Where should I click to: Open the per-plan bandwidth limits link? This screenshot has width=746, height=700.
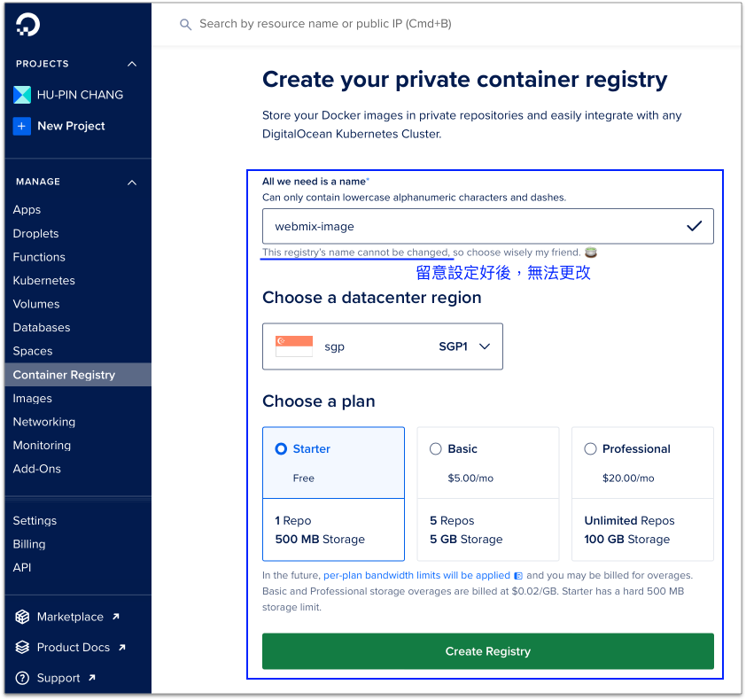pos(416,575)
